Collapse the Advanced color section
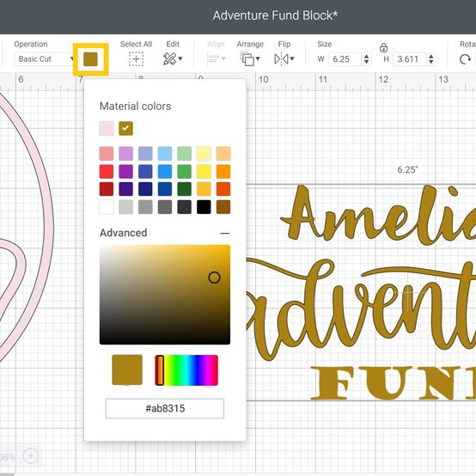Viewport: 476px width, 476px height. 224,233
